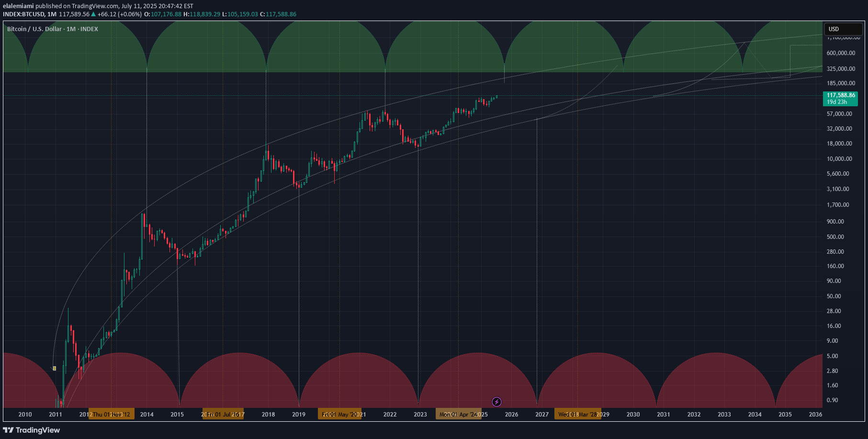Click the close value 117,588.86 in header
Viewport: 868px width, 439px height.
[x=281, y=14]
